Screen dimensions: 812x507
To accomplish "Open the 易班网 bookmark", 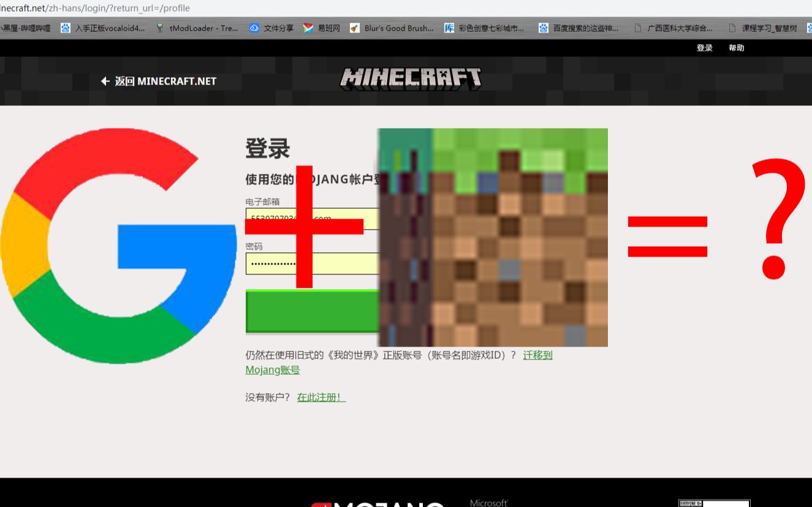I will pos(322,28).
